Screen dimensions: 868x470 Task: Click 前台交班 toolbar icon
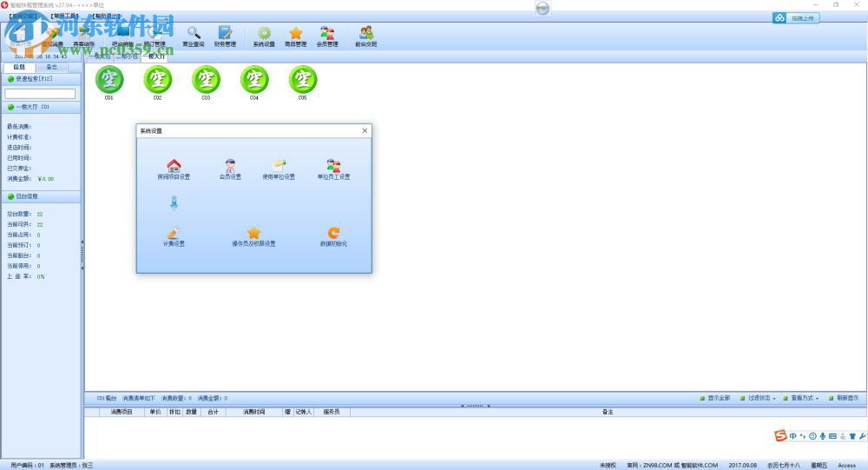366,36
